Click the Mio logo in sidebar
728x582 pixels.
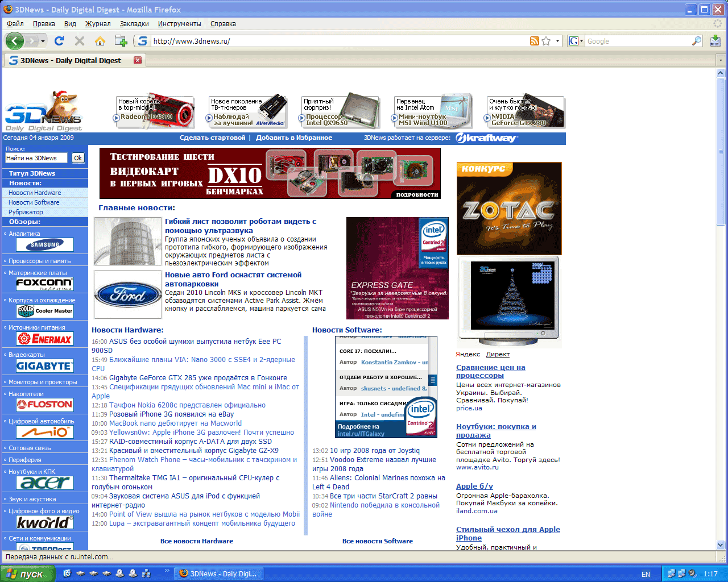(x=45, y=432)
